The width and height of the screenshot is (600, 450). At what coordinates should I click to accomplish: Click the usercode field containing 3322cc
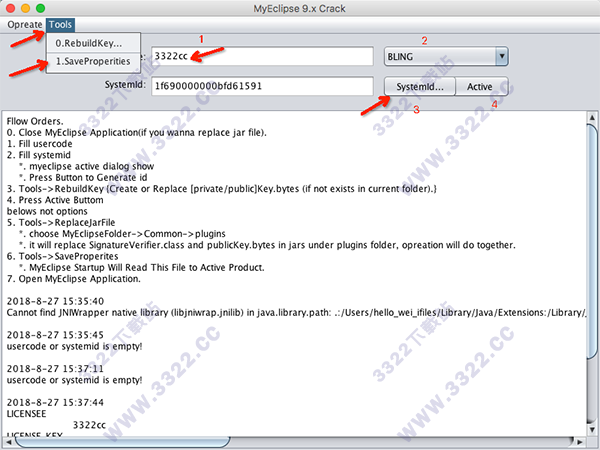click(x=262, y=56)
